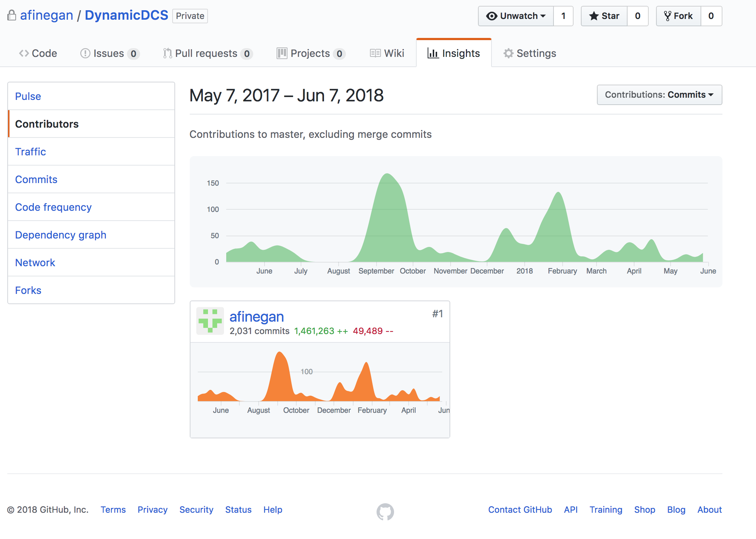Click the May 7, 2017 – Jun 7, 2018 heading
756x539 pixels.
click(286, 96)
